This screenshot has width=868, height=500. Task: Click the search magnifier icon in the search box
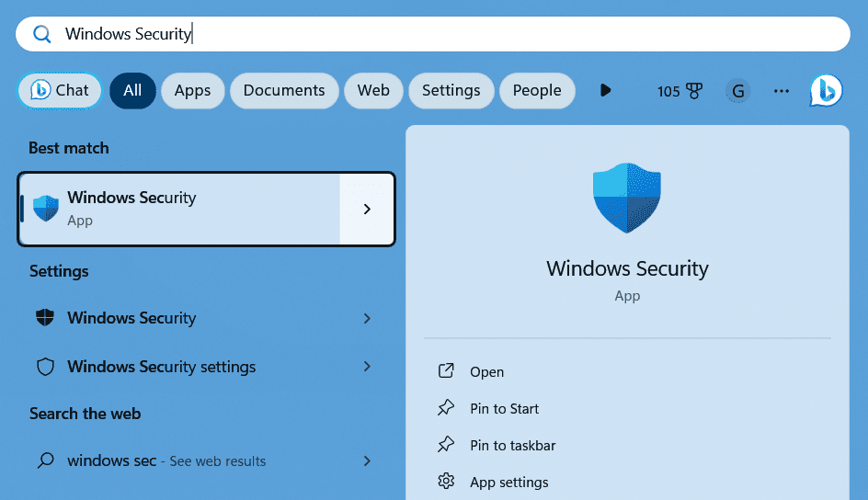41,35
